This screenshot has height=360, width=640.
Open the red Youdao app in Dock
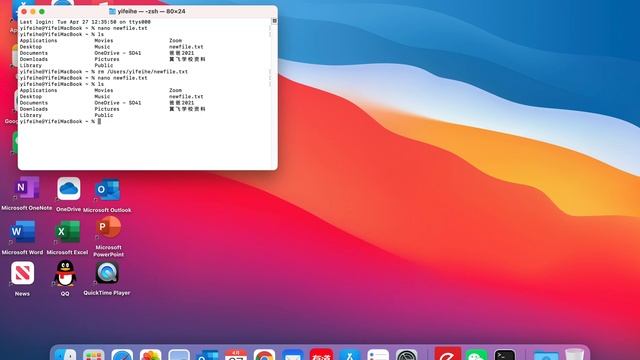pos(321,354)
